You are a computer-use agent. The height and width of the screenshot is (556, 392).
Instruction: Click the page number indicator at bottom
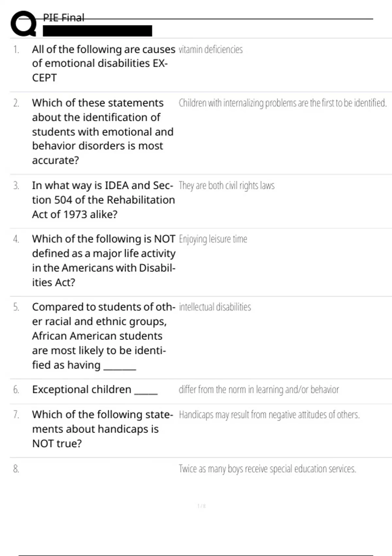point(202,506)
